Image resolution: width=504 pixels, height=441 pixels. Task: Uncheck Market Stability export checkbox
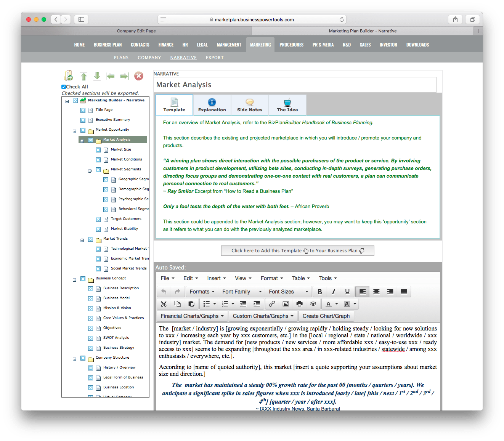[x=98, y=229]
